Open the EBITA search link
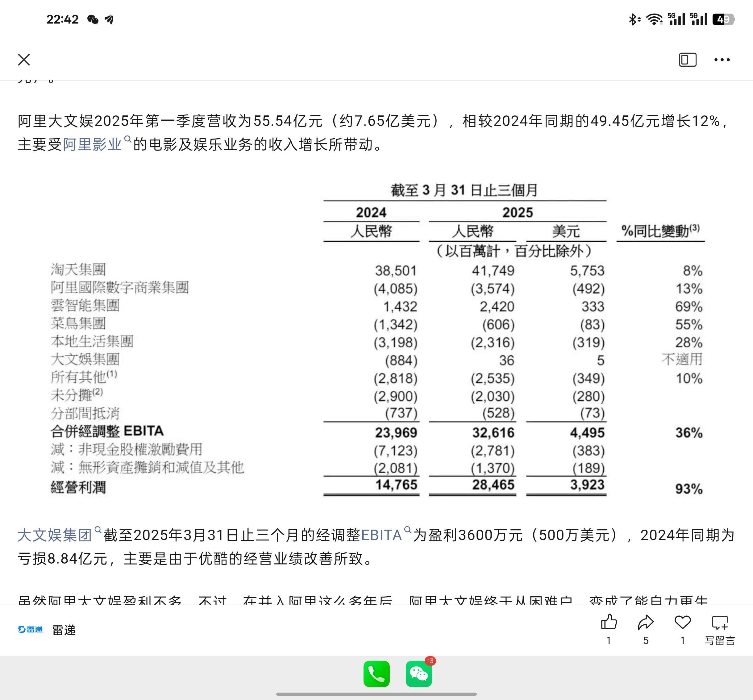Viewport: 753px width, 700px height. 386,535
